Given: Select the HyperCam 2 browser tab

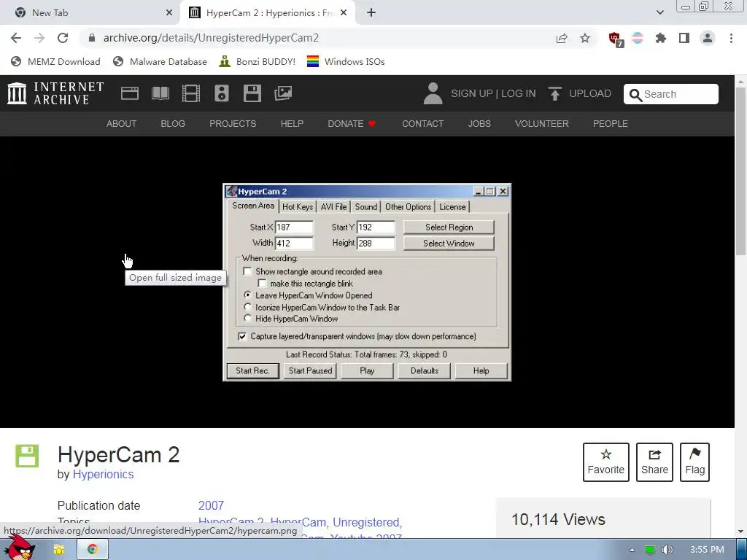Looking at the screenshot, I should point(268,13).
